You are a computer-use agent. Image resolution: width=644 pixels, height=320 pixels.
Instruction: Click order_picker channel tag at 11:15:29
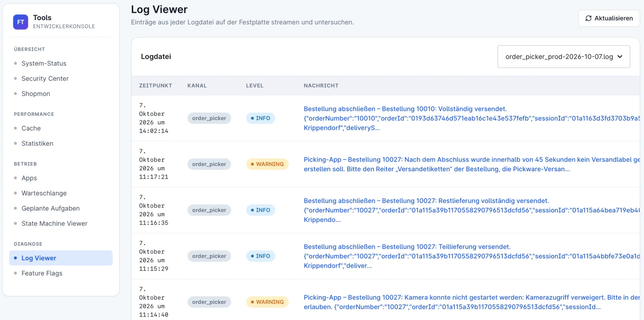(209, 256)
